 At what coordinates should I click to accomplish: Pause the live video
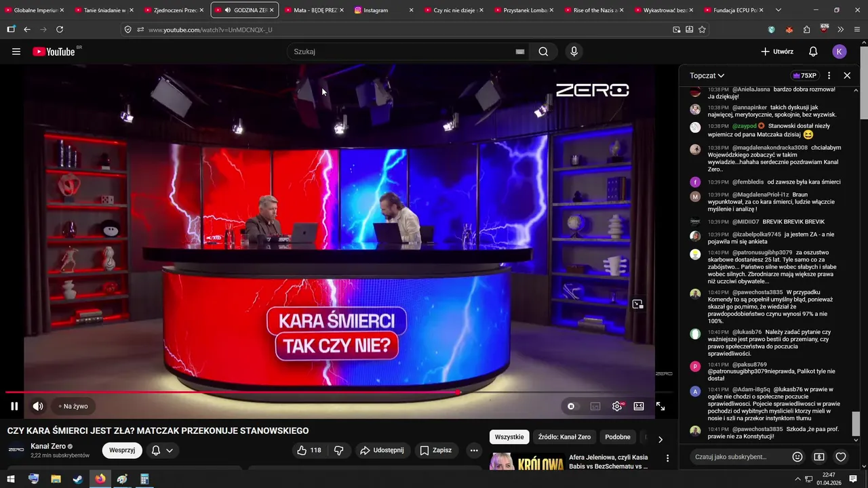(x=14, y=406)
